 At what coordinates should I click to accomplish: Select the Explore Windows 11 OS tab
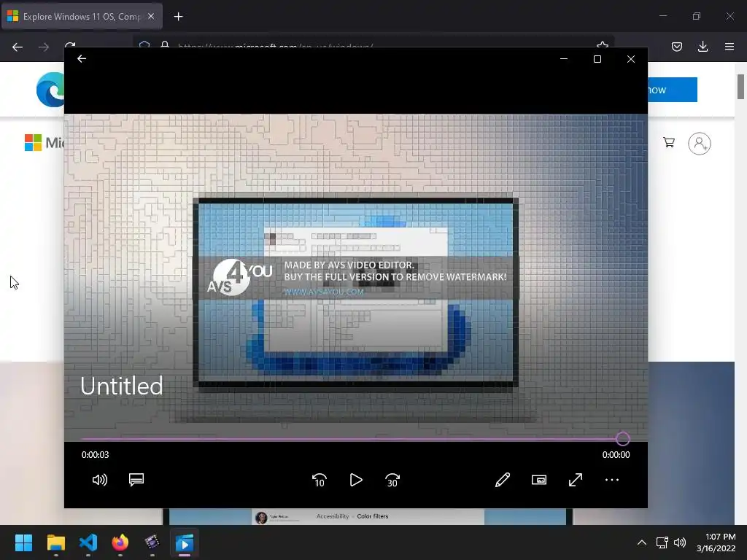pyautogui.click(x=82, y=16)
